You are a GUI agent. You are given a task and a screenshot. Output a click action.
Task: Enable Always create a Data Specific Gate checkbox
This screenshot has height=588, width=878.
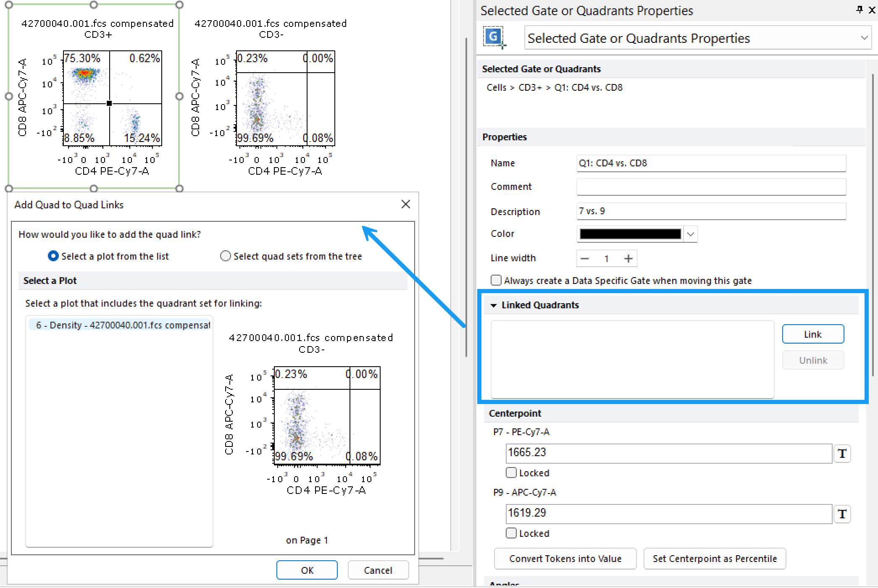(496, 280)
